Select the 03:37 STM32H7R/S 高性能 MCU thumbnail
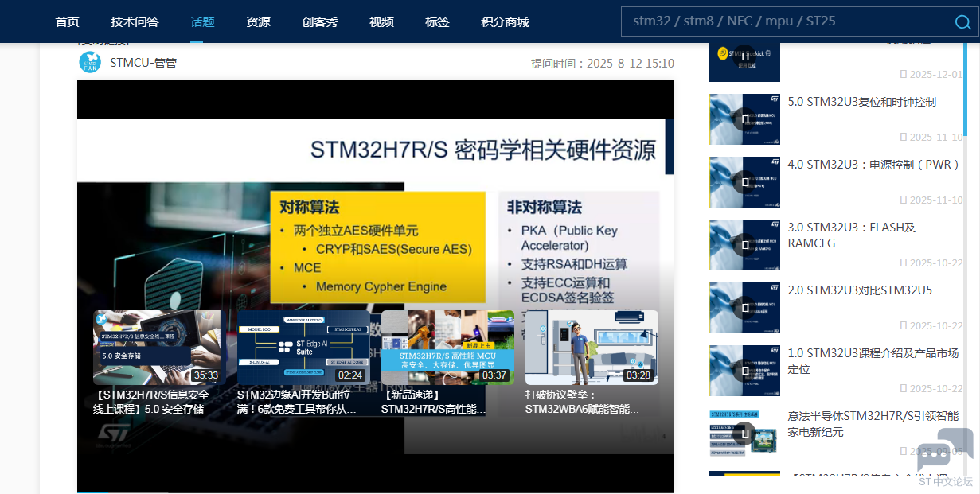Screen dimensions: 980x494 (x=447, y=348)
